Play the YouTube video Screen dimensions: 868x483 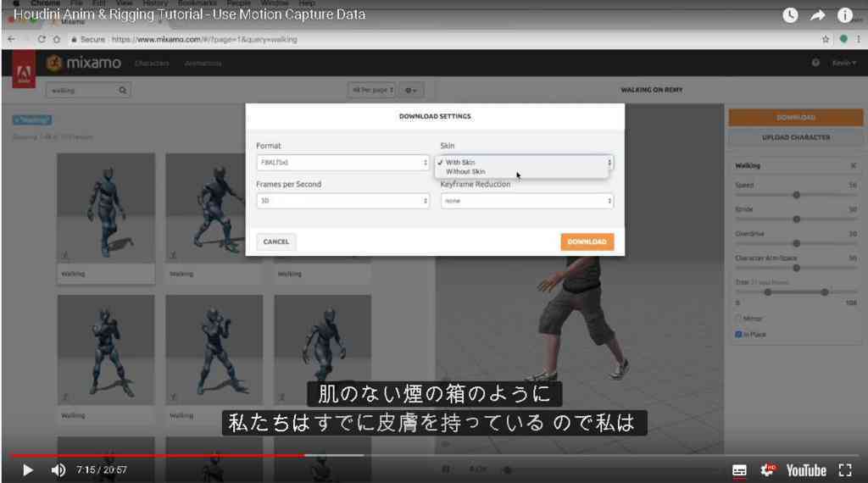tap(28, 470)
